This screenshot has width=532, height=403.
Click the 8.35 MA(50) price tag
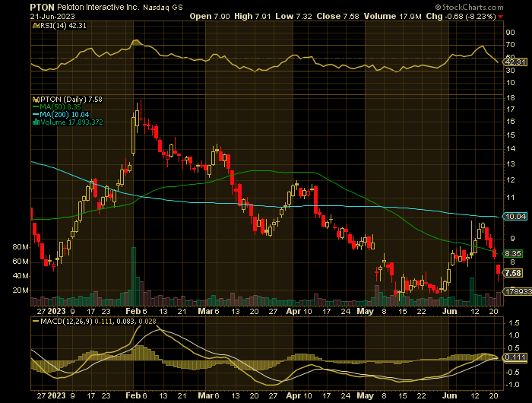click(x=513, y=254)
